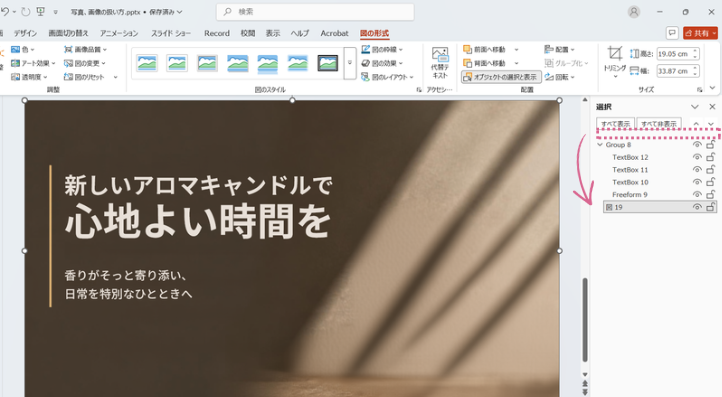Viewport: 722px width, 397px height.
Task: Open the 回転 rotate menu
Action: 559,77
